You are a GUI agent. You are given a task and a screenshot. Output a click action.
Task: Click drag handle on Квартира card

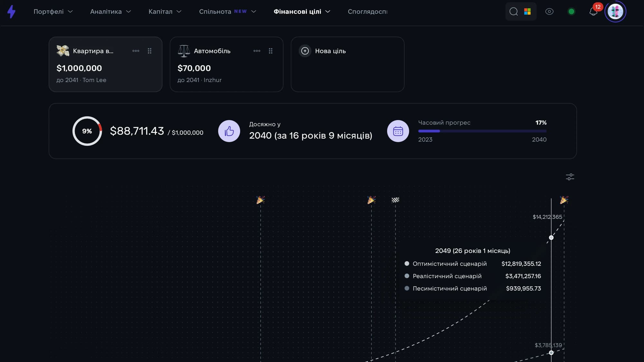coord(149,51)
